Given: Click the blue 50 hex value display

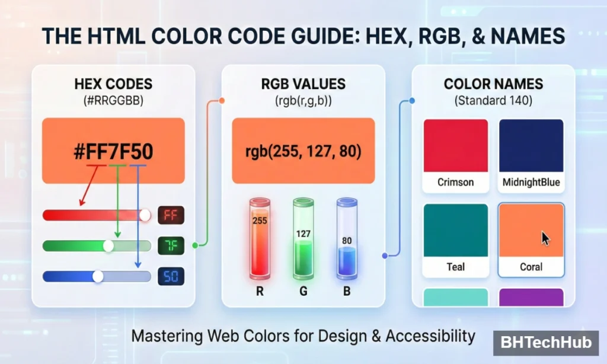Looking at the screenshot, I should (170, 276).
